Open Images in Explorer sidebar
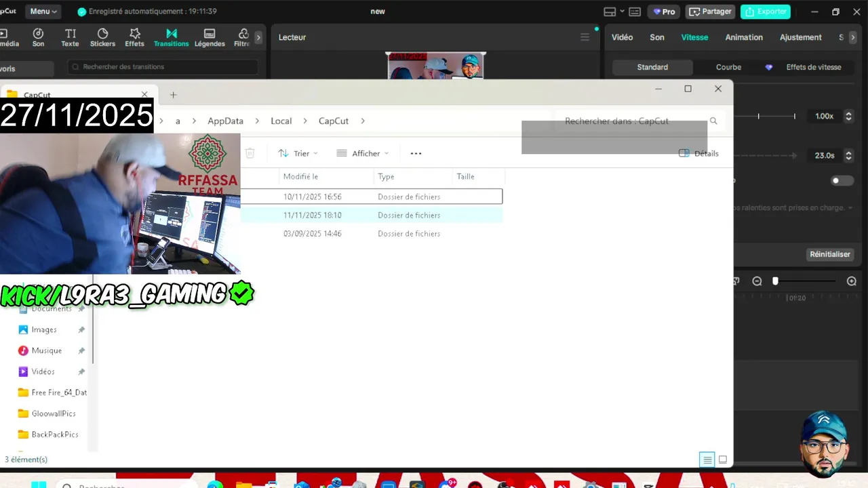The height and width of the screenshot is (488, 868). (x=44, y=329)
